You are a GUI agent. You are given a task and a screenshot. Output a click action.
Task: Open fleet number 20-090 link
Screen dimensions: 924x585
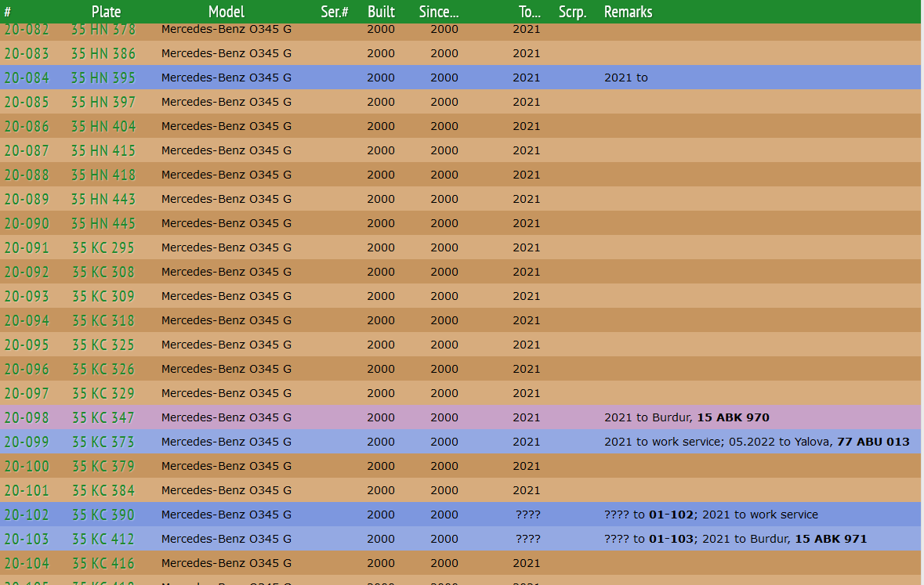point(27,223)
